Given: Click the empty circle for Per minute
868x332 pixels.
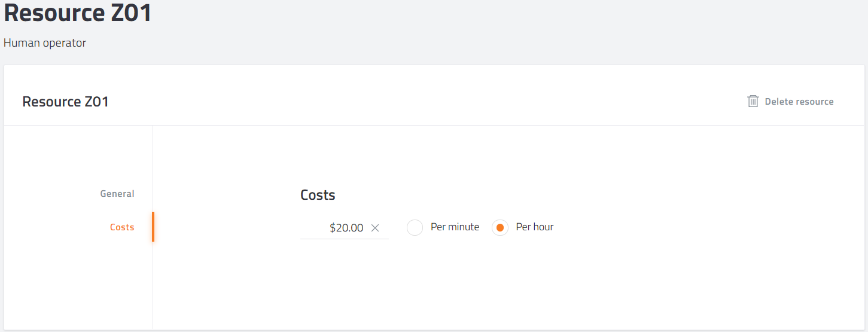Looking at the screenshot, I should click(x=415, y=228).
